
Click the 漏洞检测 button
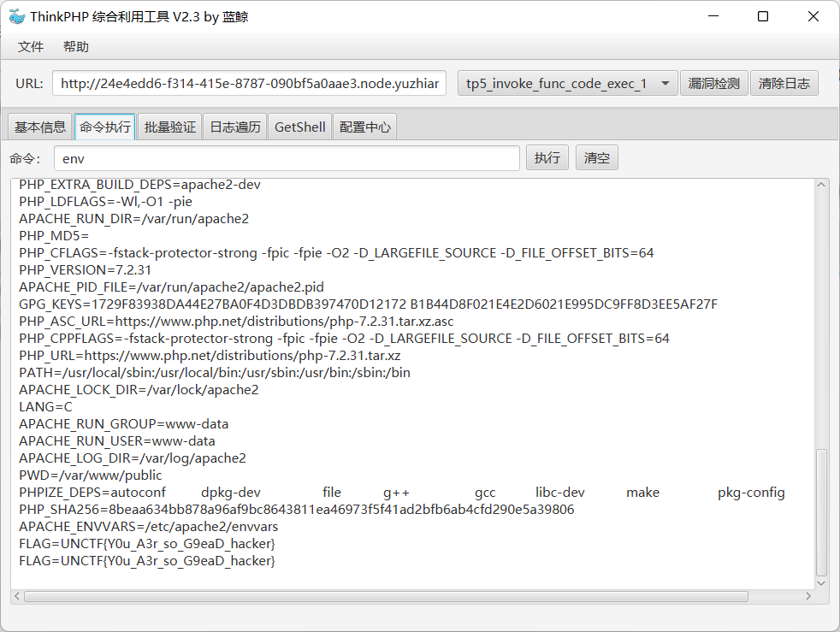pos(713,84)
